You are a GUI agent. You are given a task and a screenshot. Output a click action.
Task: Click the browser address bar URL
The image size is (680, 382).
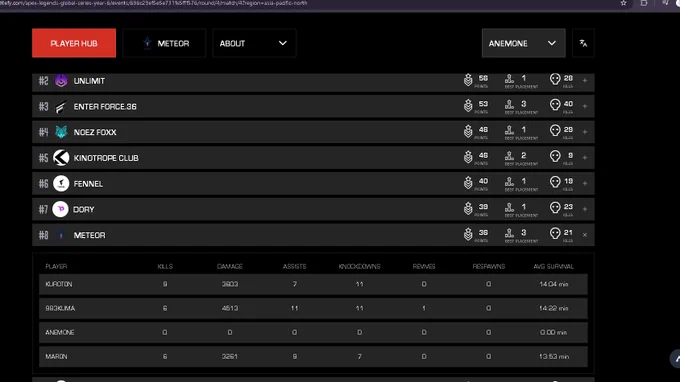pyautogui.click(x=154, y=3)
